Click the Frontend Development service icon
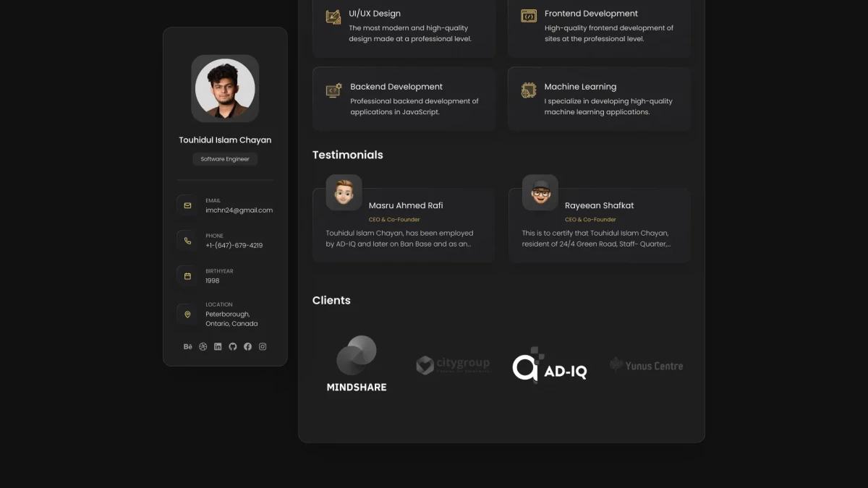Viewport: 868px width, 488px height. pos(529,15)
